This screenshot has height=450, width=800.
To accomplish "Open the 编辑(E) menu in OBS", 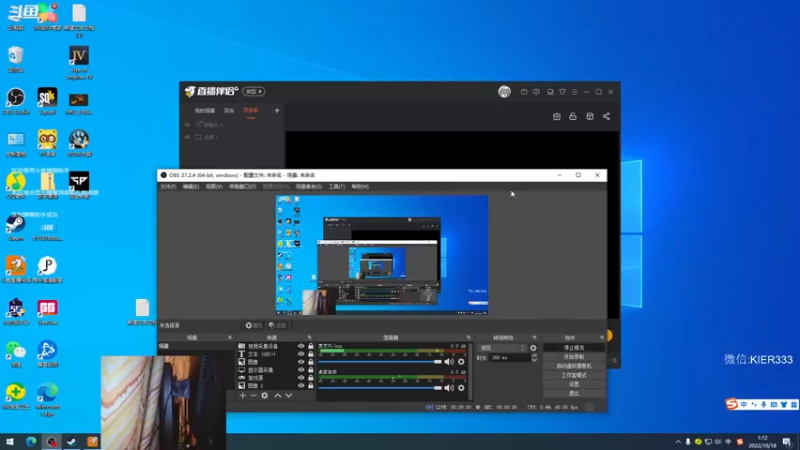I will [x=191, y=187].
